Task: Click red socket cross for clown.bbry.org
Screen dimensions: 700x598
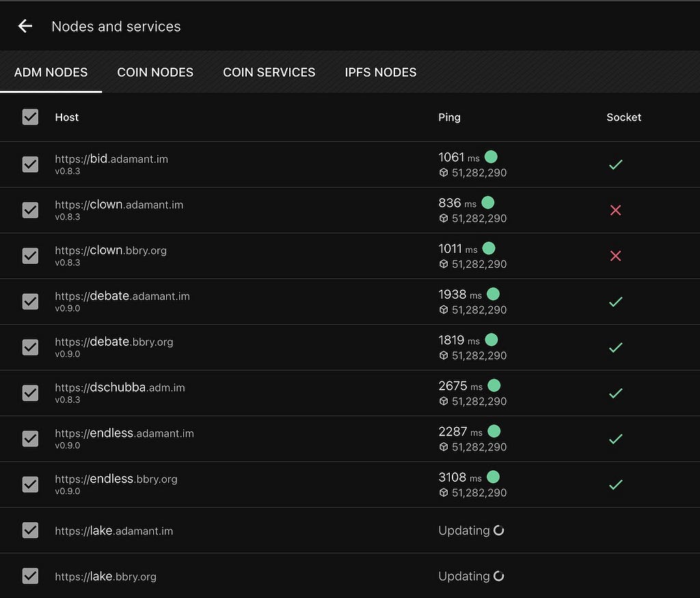Action: click(615, 256)
